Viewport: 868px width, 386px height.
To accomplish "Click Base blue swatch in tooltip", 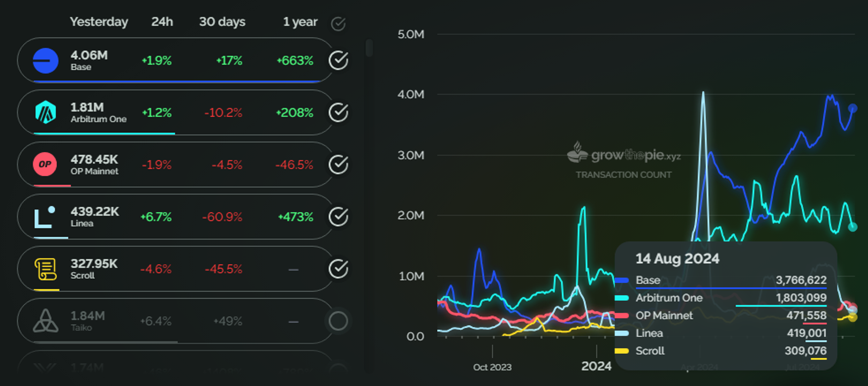I will (x=622, y=280).
